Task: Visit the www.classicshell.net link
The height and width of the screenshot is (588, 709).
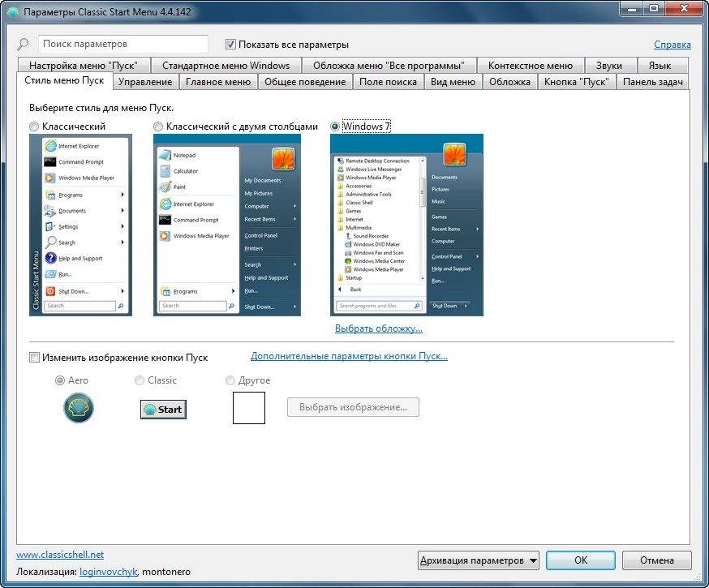Action: coord(60,555)
